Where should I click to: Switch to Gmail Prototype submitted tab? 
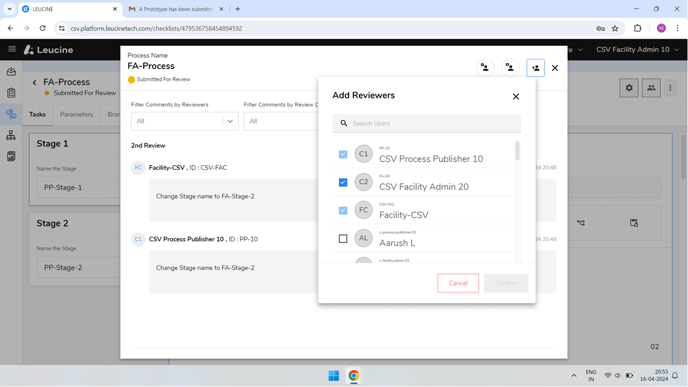pyautogui.click(x=176, y=9)
